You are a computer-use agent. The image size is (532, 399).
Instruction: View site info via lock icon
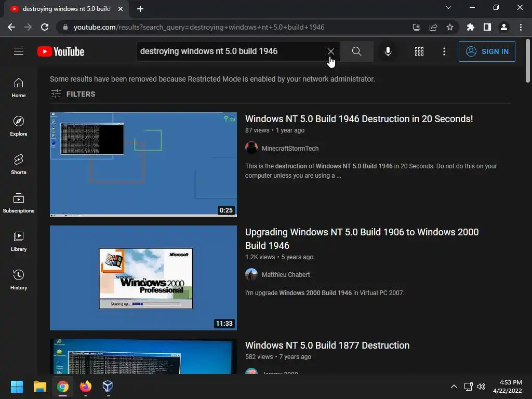coord(65,27)
